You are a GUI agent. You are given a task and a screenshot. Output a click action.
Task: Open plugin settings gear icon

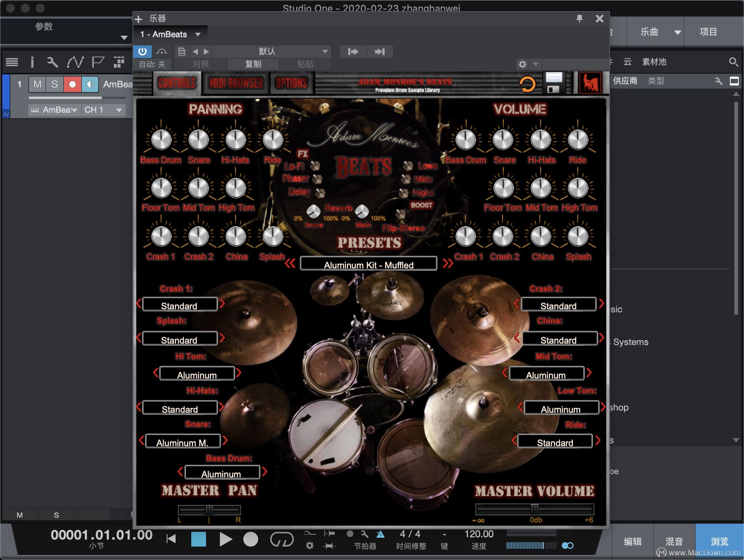[522, 64]
